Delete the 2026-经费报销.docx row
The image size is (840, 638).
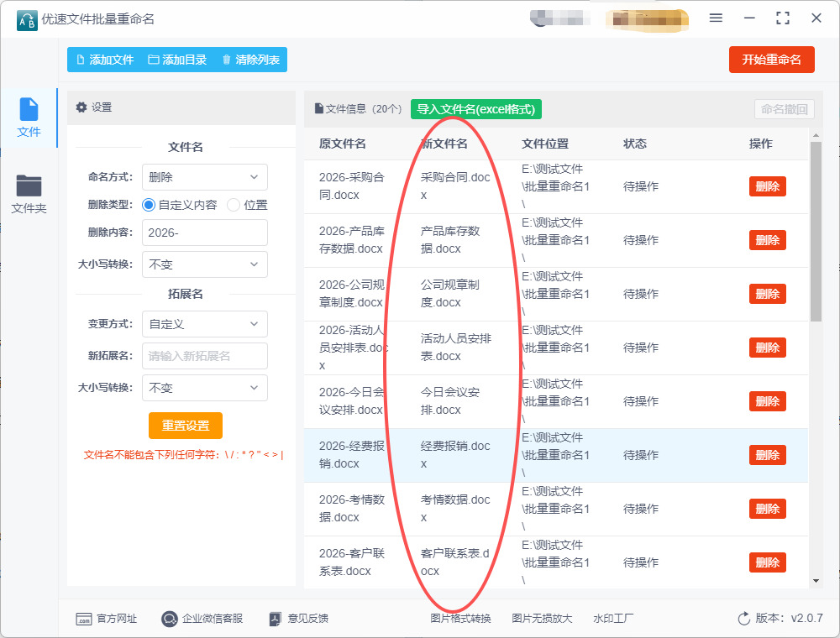(767, 455)
